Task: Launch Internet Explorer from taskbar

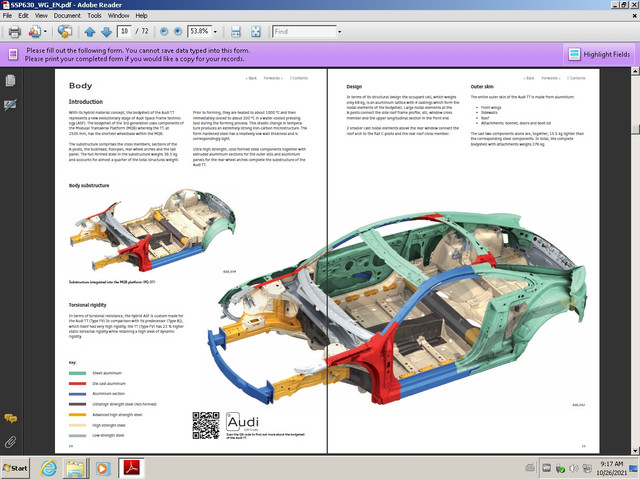Action: 48,468
